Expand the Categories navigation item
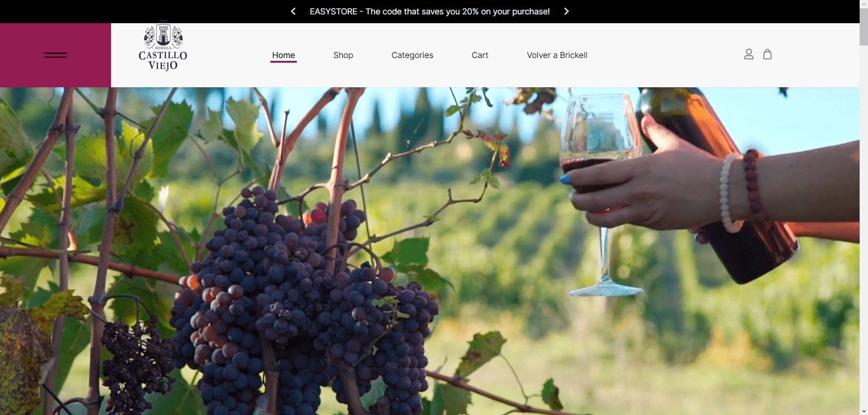 (412, 55)
